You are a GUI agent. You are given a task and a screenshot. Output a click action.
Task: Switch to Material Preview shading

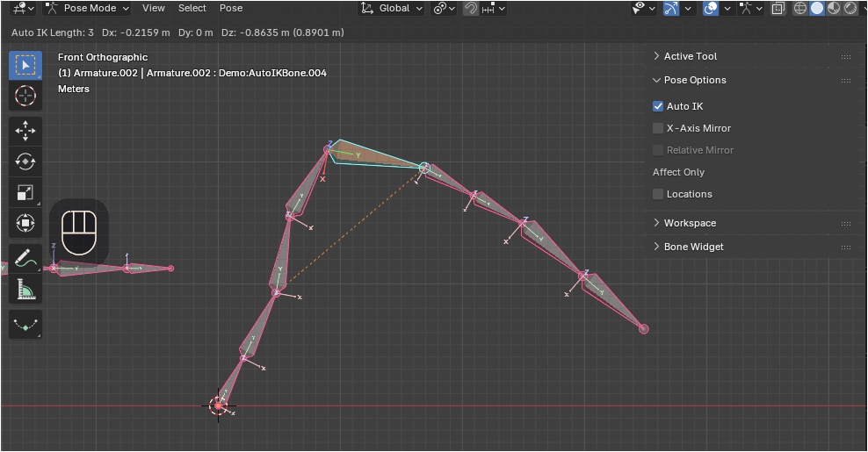834,8
